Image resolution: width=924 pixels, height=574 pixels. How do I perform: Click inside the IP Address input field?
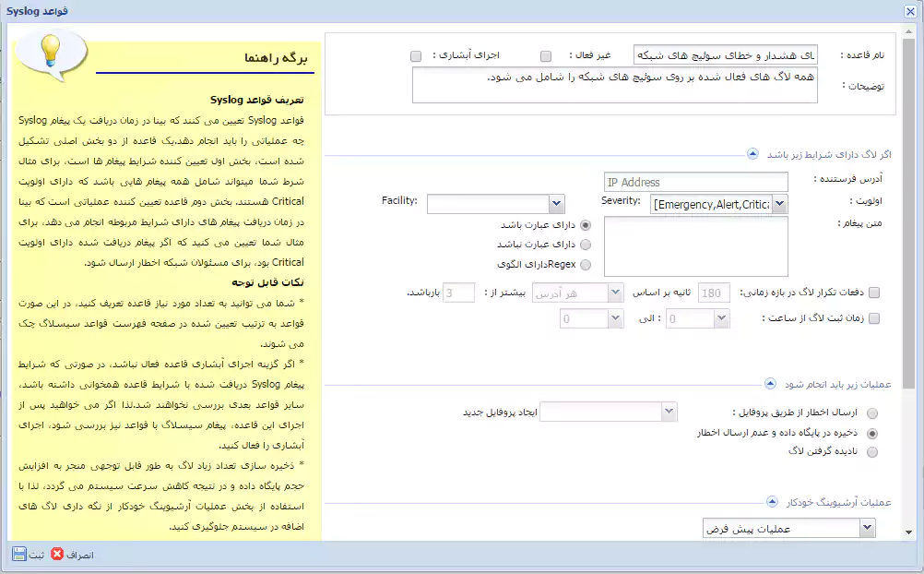pos(695,180)
